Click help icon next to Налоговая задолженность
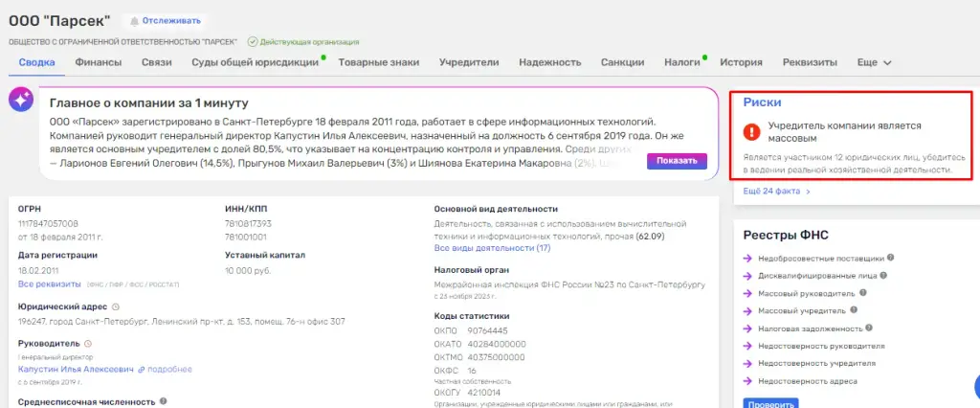 coord(869,328)
